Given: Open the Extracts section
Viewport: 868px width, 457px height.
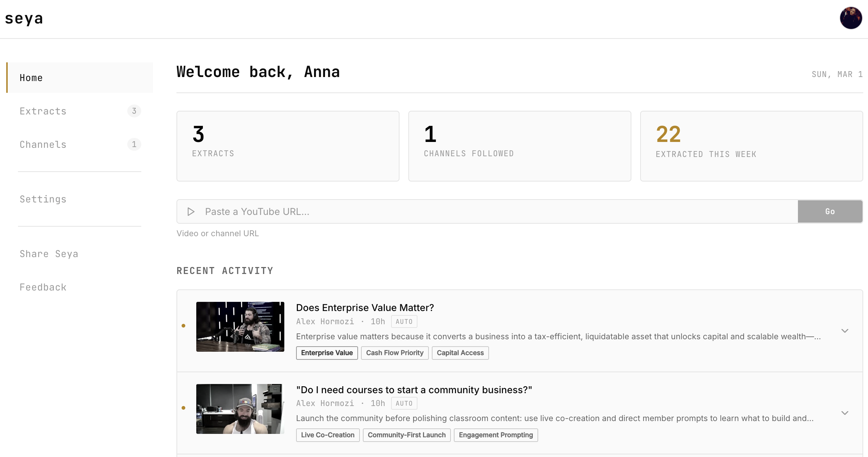Looking at the screenshot, I should point(43,111).
